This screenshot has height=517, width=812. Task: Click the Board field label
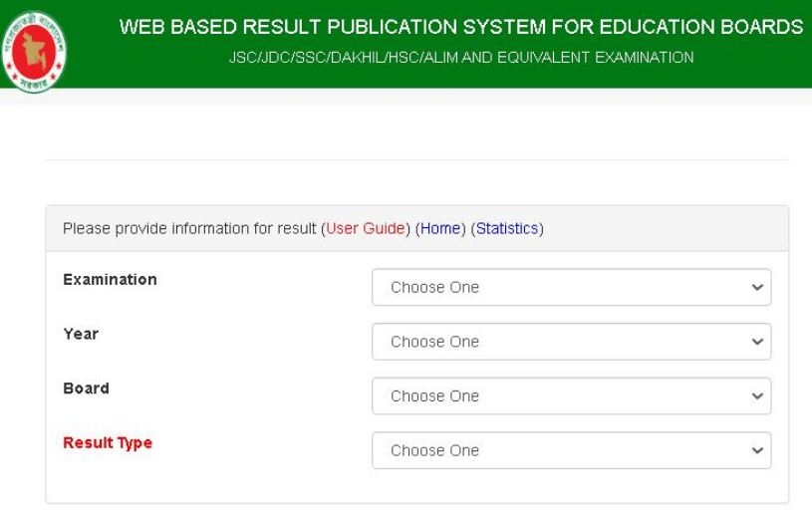click(x=86, y=388)
